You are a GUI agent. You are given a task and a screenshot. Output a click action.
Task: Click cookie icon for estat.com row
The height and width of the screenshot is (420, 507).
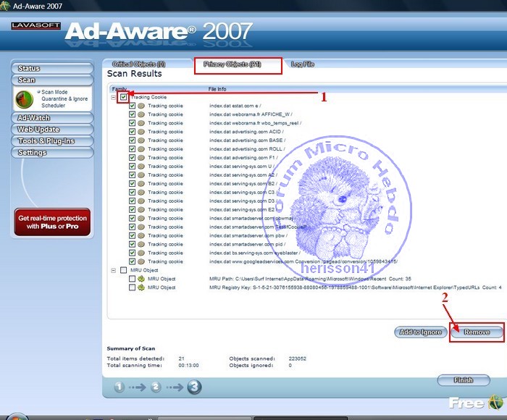141,106
